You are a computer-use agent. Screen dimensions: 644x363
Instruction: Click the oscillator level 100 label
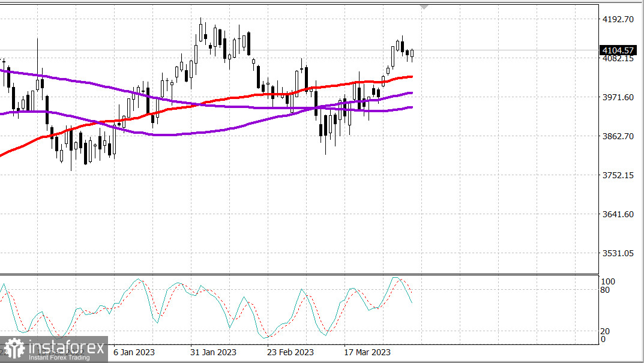pyautogui.click(x=608, y=281)
